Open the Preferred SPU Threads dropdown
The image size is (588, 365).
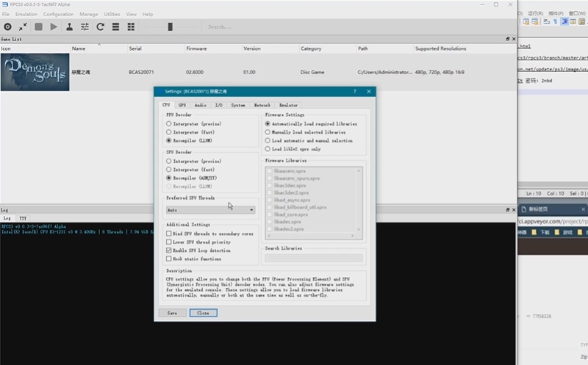[x=210, y=210]
